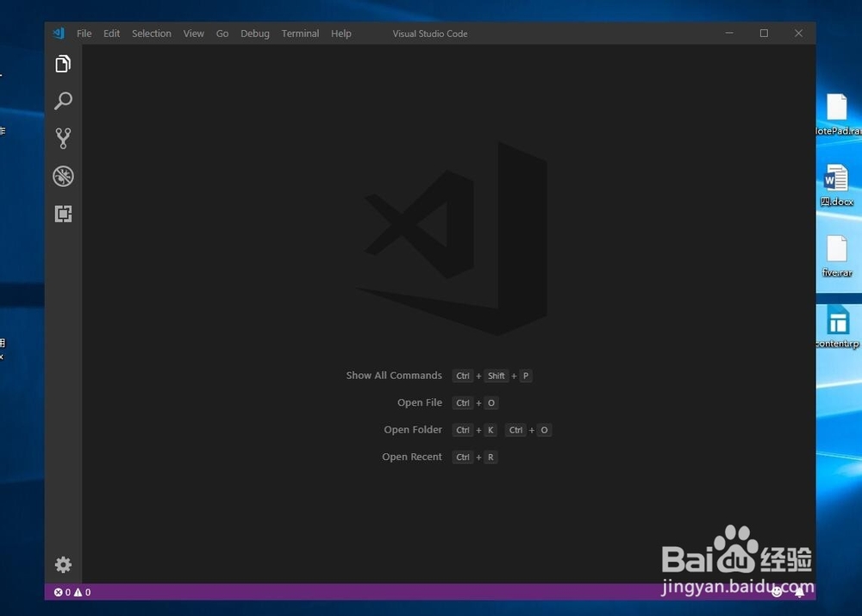The image size is (862, 616).
Task: Click the VS Code logo in title bar
Action: pos(59,34)
